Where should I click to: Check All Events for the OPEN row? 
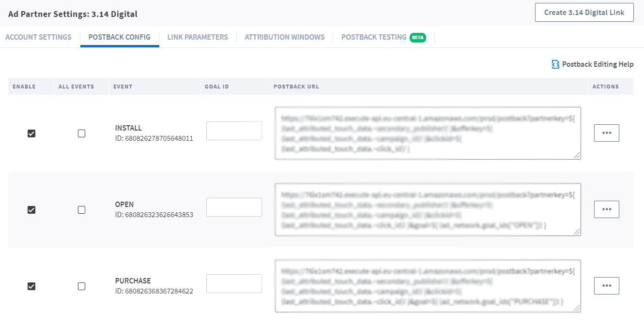pyautogui.click(x=81, y=209)
